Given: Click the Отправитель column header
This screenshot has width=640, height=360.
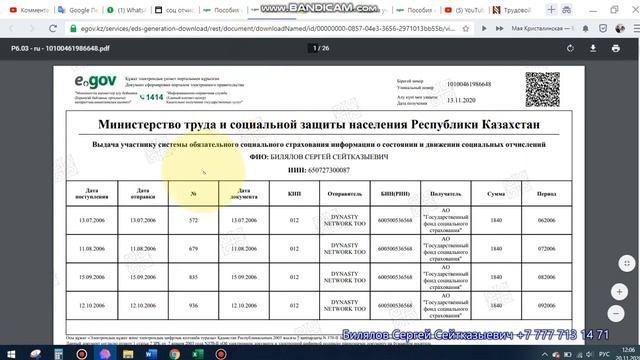Looking at the screenshot, I should pos(344,194).
